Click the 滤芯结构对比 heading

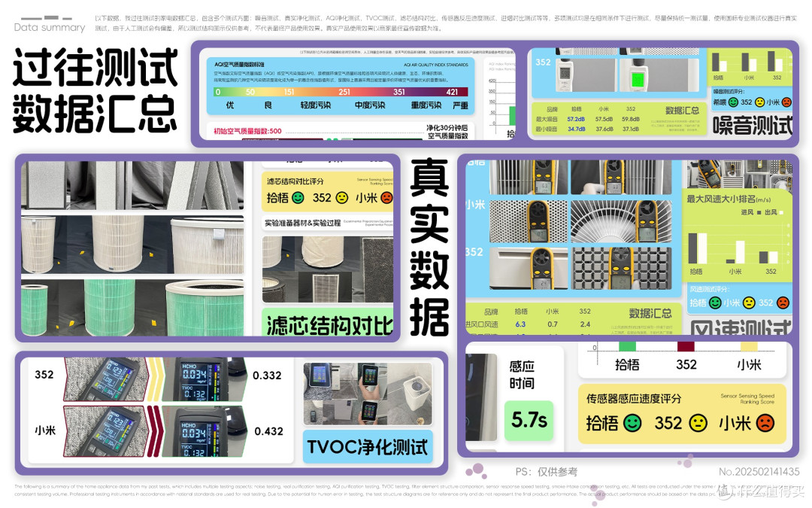329,326
